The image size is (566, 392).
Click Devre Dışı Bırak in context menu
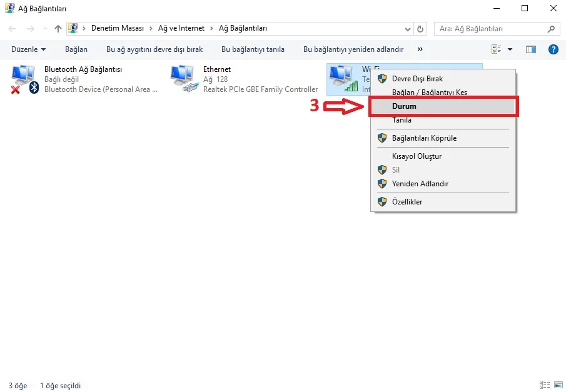click(x=417, y=79)
